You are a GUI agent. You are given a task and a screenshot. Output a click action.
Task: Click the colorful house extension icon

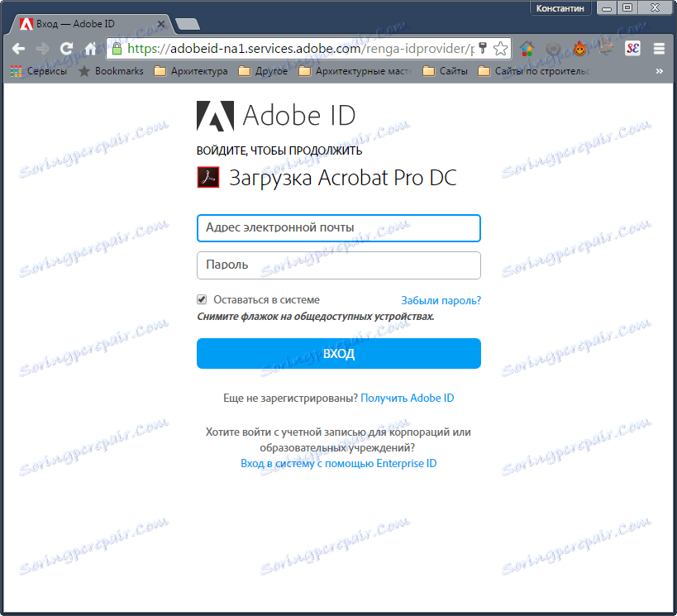[x=527, y=49]
